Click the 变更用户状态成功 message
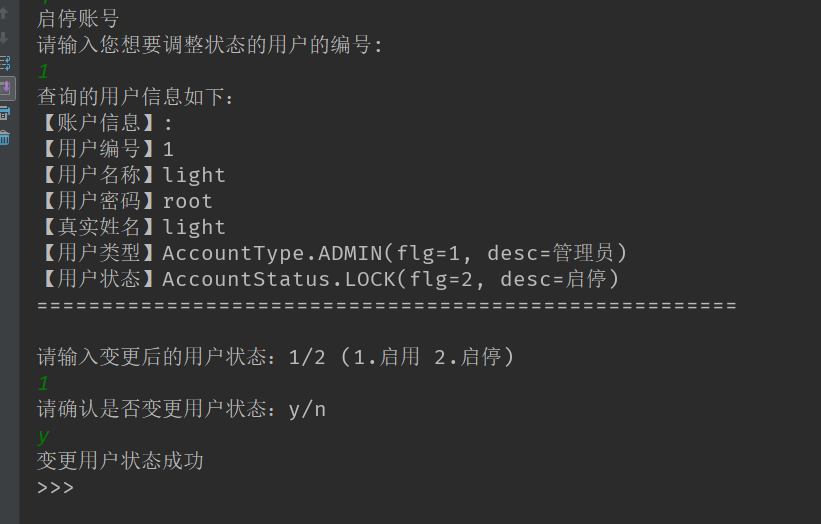Screen dimensions: 821x524 pyautogui.click(x=120, y=461)
